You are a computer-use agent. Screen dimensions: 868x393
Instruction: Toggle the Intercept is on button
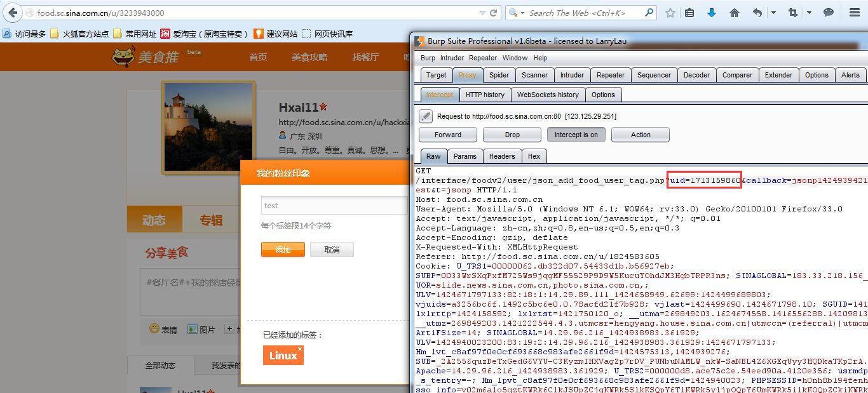click(576, 135)
